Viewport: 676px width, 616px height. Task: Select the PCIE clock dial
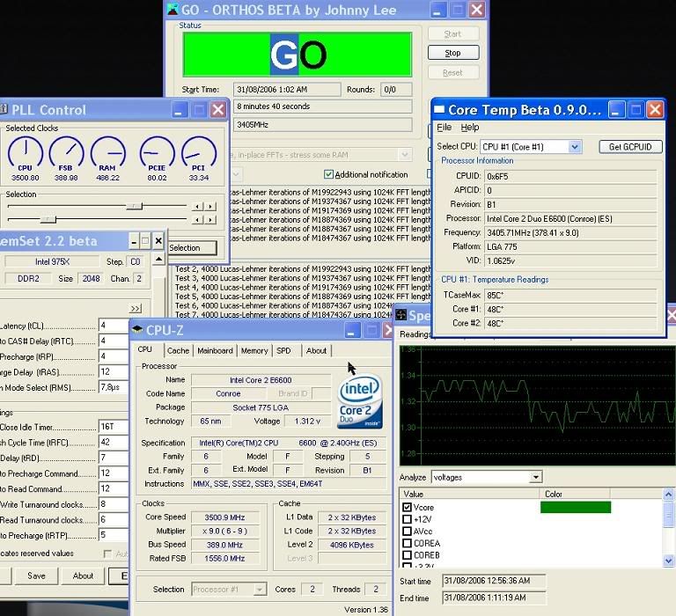click(x=157, y=153)
